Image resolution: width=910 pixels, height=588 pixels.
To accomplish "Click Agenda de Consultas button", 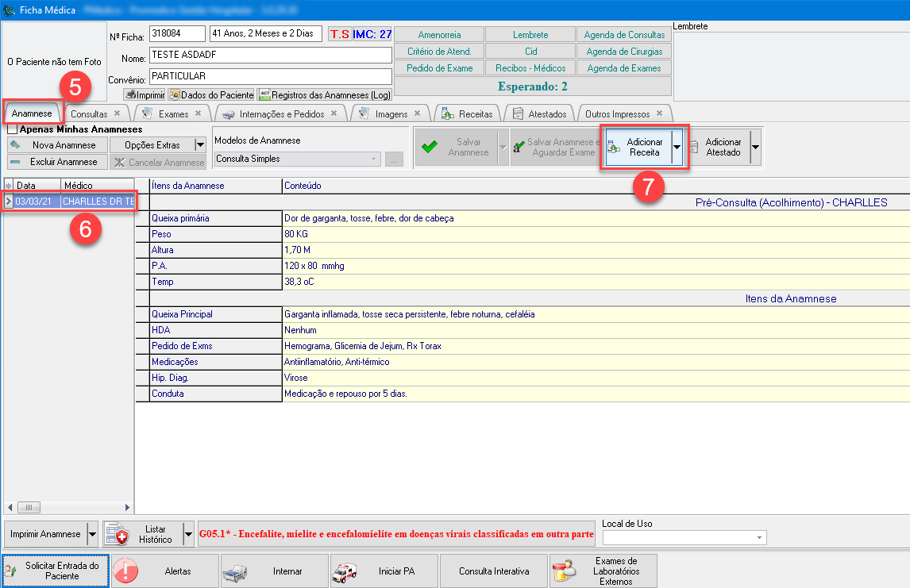I will [624, 35].
